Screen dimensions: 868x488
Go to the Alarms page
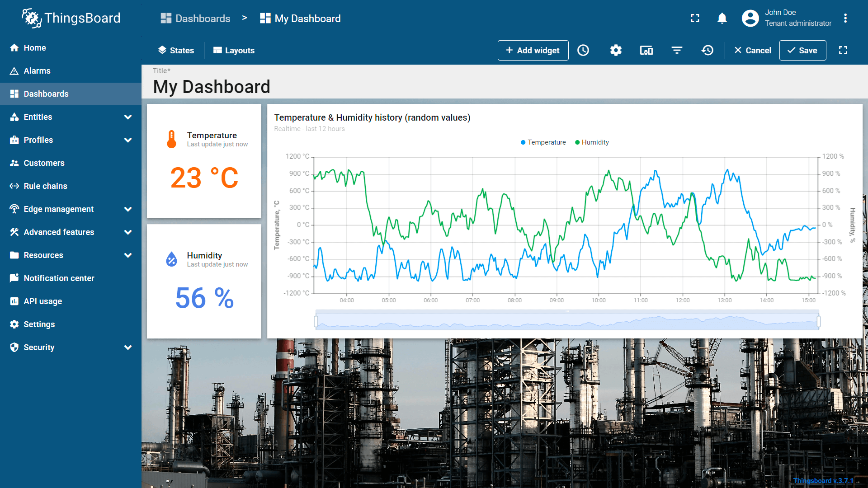tap(37, 71)
